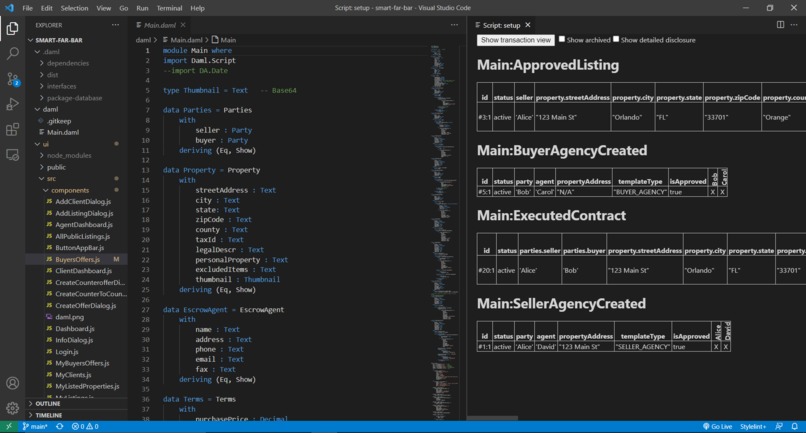Open the Terminal menu

(x=169, y=8)
